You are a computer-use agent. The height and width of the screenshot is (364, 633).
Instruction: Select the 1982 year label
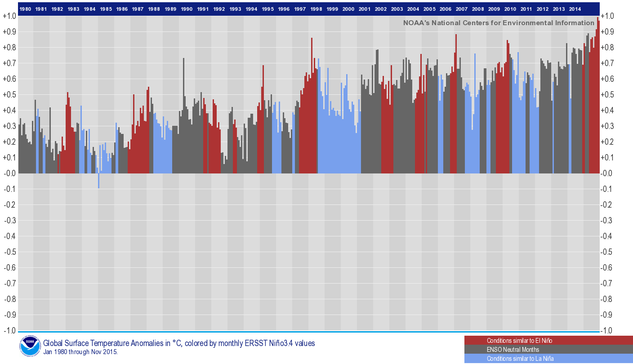(58, 9)
